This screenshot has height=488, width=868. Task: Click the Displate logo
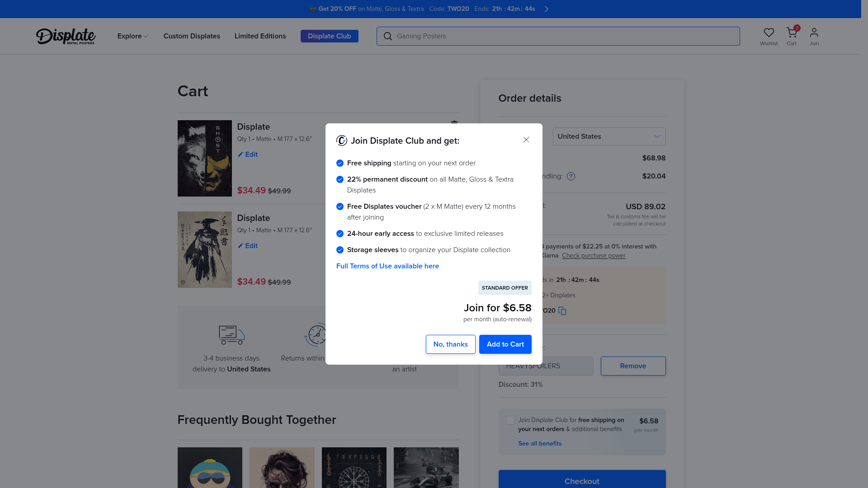point(66,36)
